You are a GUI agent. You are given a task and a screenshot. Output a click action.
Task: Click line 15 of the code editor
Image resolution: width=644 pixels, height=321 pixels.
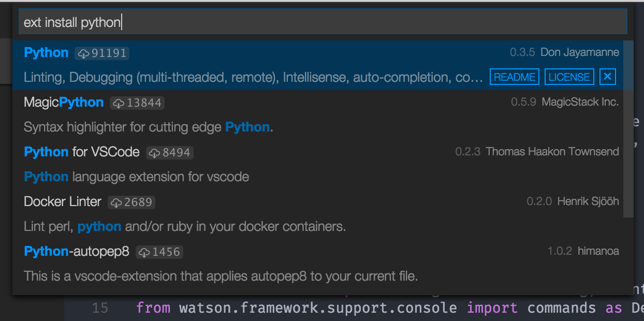(x=362, y=309)
